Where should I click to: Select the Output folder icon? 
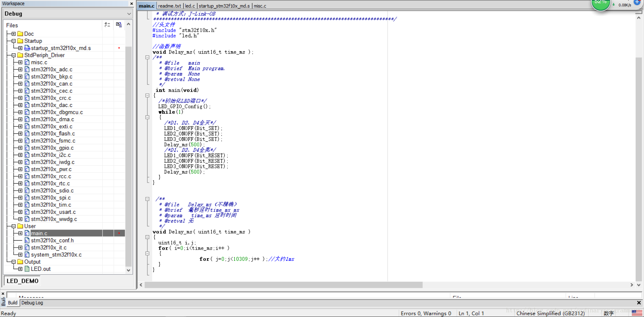pos(20,262)
